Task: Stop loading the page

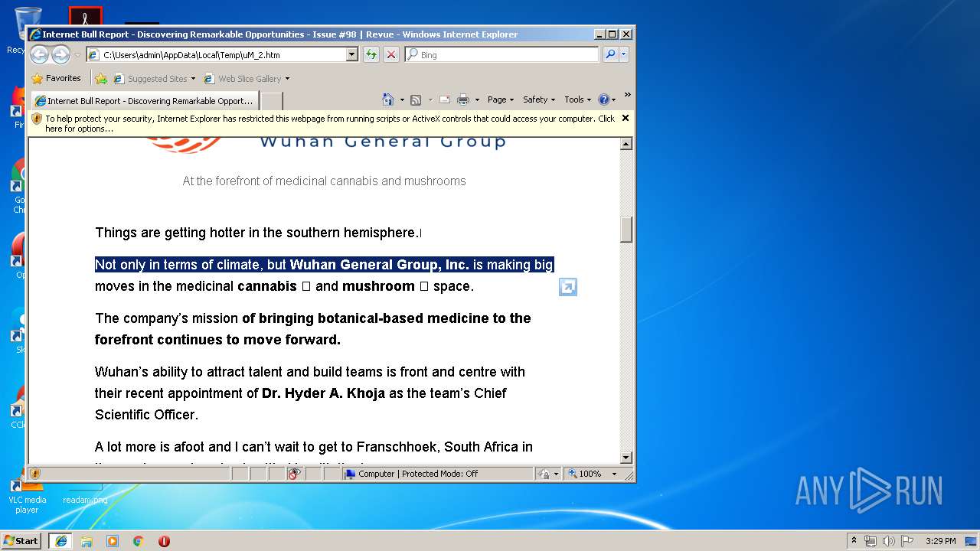Action: pyautogui.click(x=391, y=54)
